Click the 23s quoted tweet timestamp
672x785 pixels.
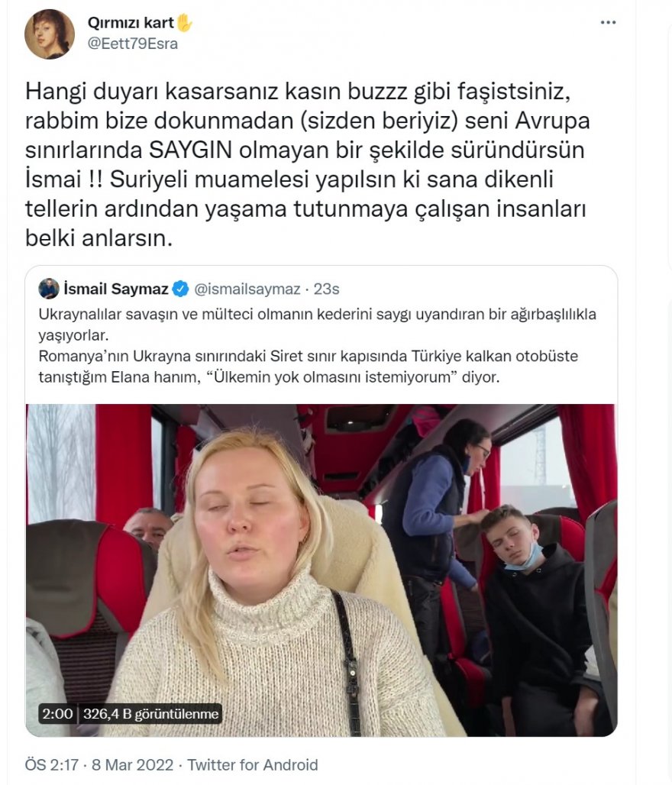click(x=327, y=289)
